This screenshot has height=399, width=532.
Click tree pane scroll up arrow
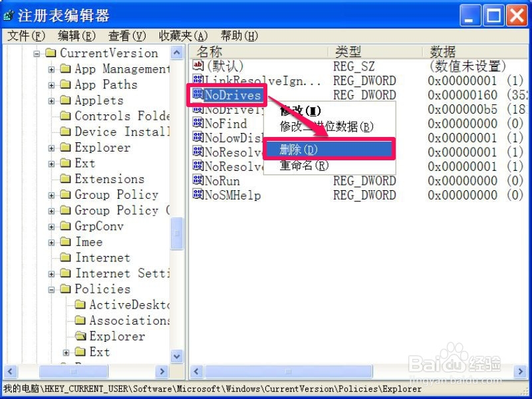coord(177,53)
